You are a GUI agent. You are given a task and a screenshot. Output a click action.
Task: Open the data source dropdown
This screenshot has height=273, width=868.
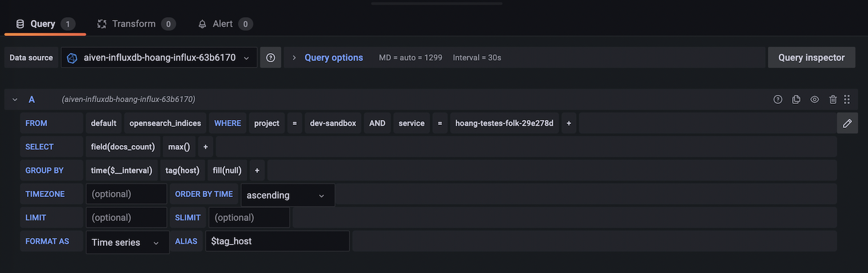click(159, 58)
